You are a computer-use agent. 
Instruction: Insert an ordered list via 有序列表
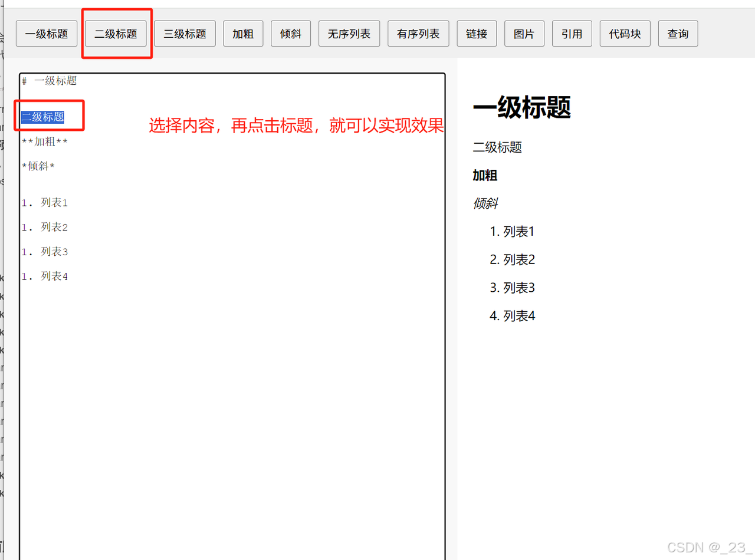[x=418, y=34]
